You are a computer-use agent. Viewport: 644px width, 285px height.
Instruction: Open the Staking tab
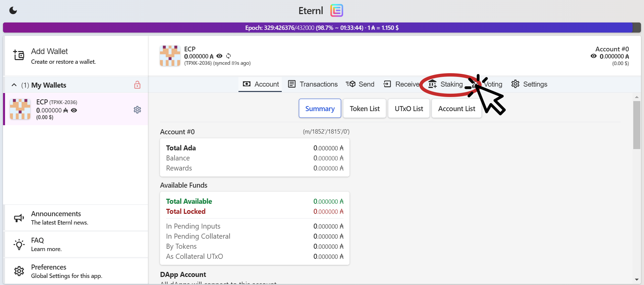pyautogui.click(x=445, y=84)
